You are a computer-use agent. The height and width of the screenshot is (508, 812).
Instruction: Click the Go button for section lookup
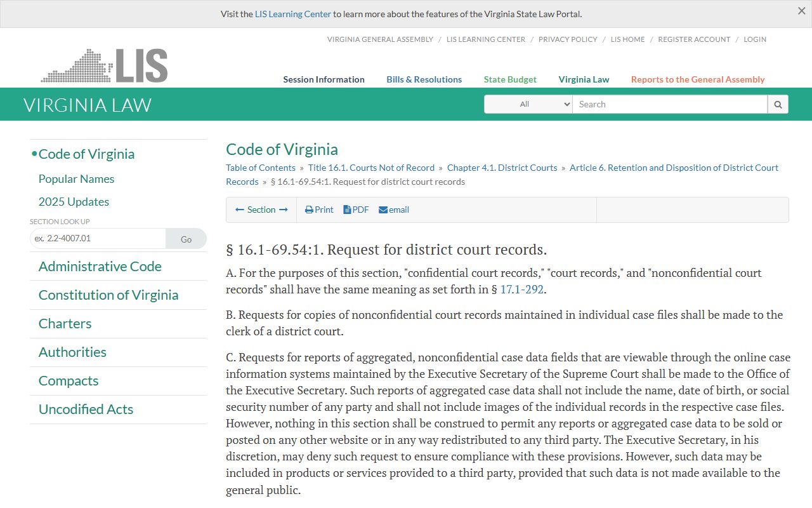pyautogui.click(x=186, y=239)
